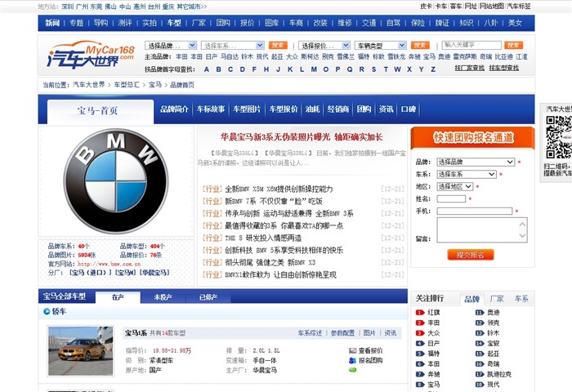This screenshot has height=392, width=572.
Task: Click 按车型查找 link
Action: click(x=504, y=68)
